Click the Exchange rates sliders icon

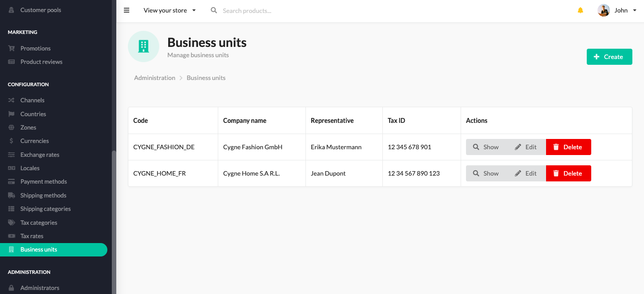pos(12,155)
